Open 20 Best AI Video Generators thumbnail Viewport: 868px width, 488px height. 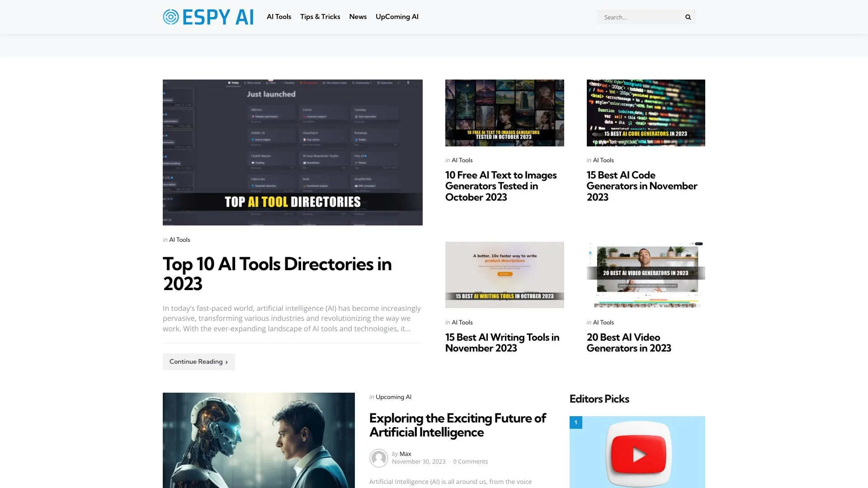pyautogui.click(x=646, y=275)
